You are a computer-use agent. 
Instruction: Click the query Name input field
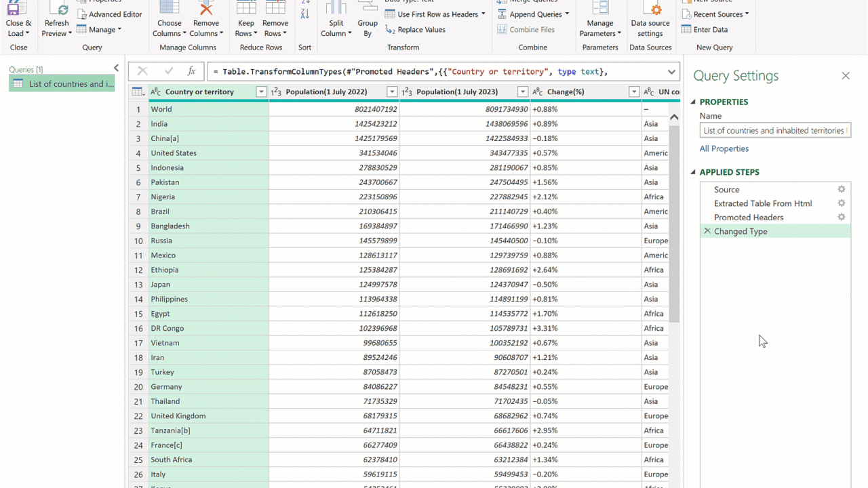tap(774, 131)
